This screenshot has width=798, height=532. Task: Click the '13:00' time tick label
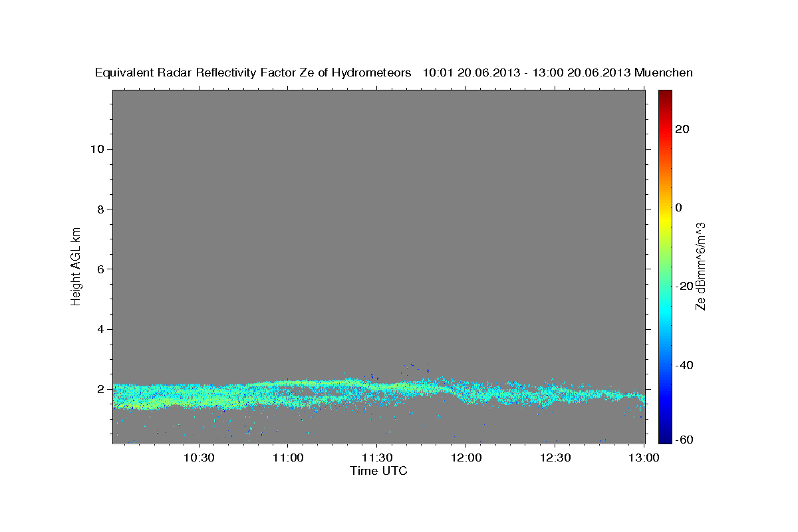point(643,458)
